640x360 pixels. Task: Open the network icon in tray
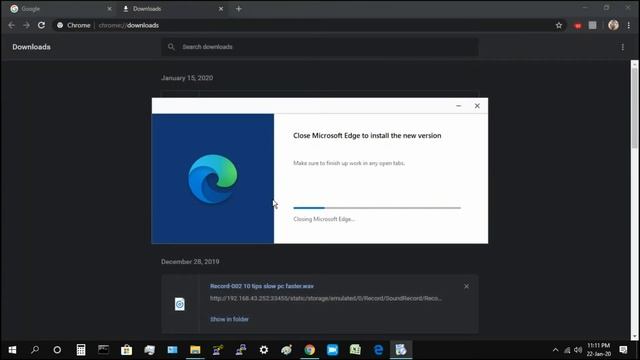567,350
